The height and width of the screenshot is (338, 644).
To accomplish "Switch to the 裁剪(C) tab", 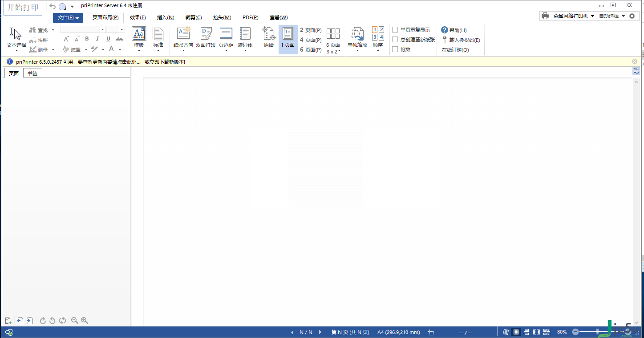I will pos(194,18).
